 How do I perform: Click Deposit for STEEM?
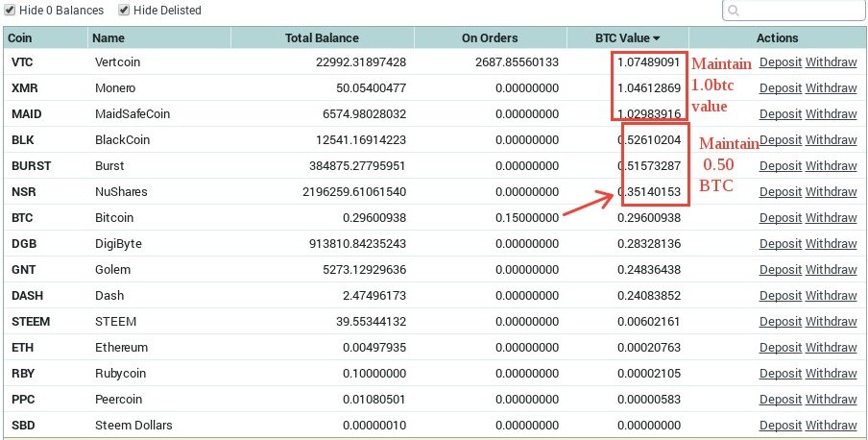(x=781, y=322)
